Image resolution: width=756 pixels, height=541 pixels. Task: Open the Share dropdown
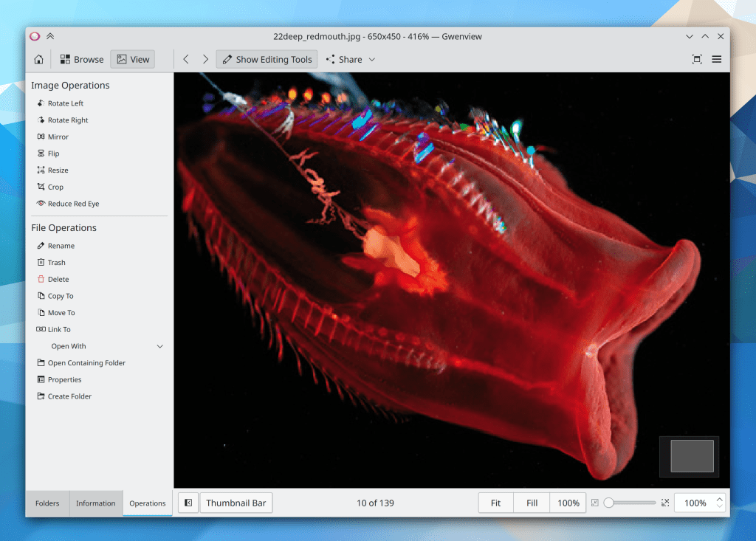pos(351,59)
